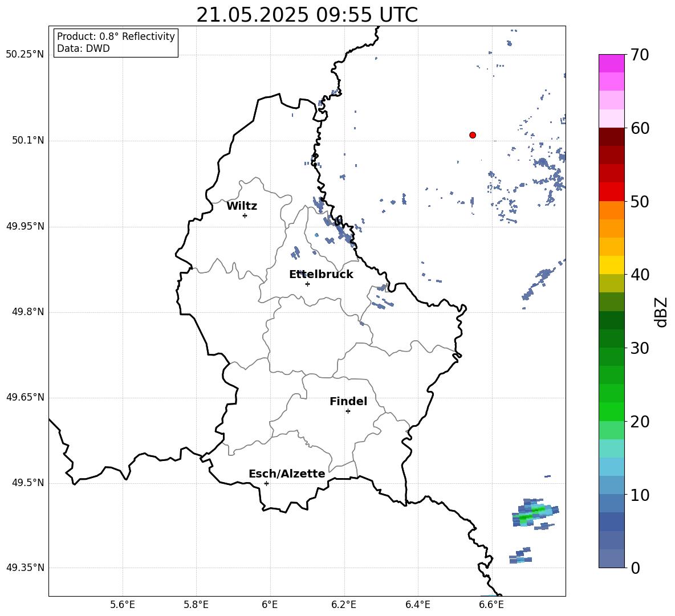Image resolution: width=675 pixels, height=616 pixels.
Task: Click the 20 label on colorbar
Action: click(640, 422)
